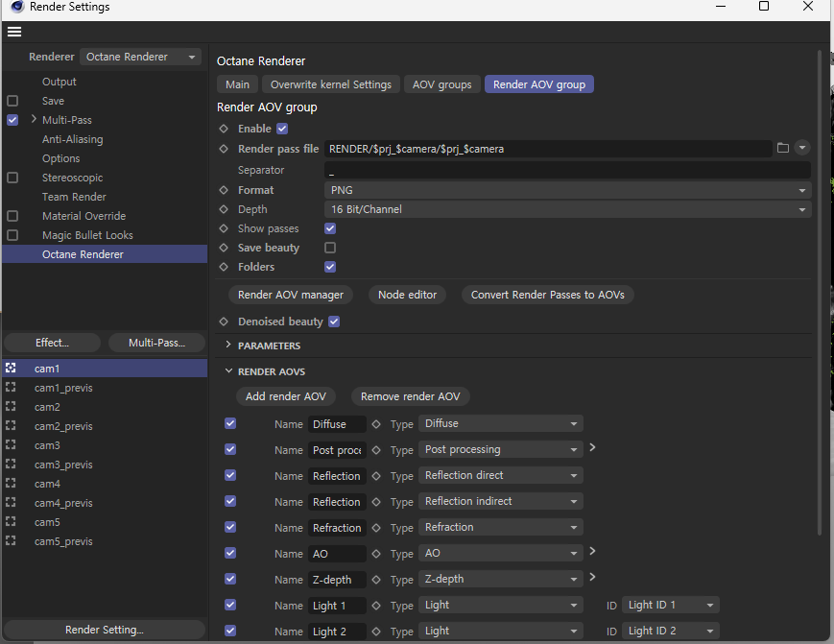This screenshot has width=834, height=644.
Task: Disable the Multi-Pass checkbox
Action: coord(12,120)
